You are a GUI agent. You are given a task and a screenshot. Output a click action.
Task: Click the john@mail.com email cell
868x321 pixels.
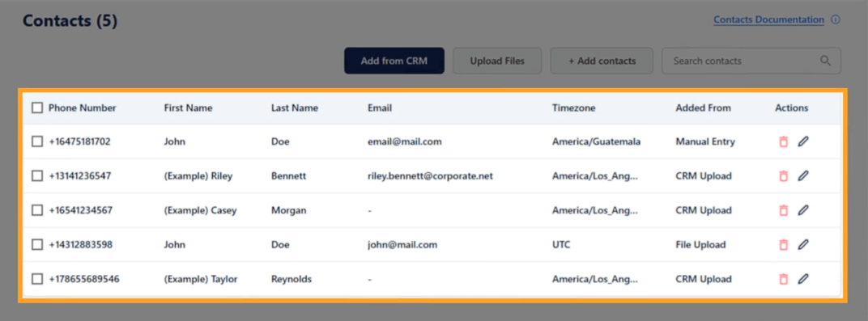(402, 244)
